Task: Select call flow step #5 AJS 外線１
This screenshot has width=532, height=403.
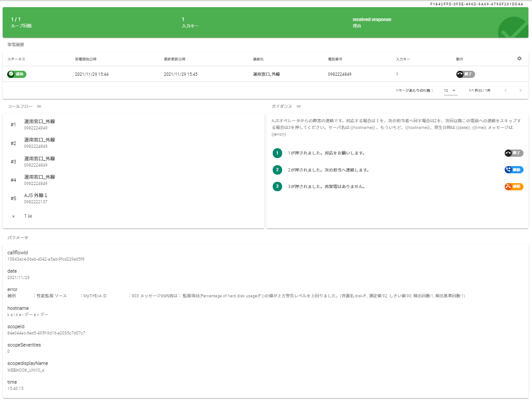Action: (36, 198)
